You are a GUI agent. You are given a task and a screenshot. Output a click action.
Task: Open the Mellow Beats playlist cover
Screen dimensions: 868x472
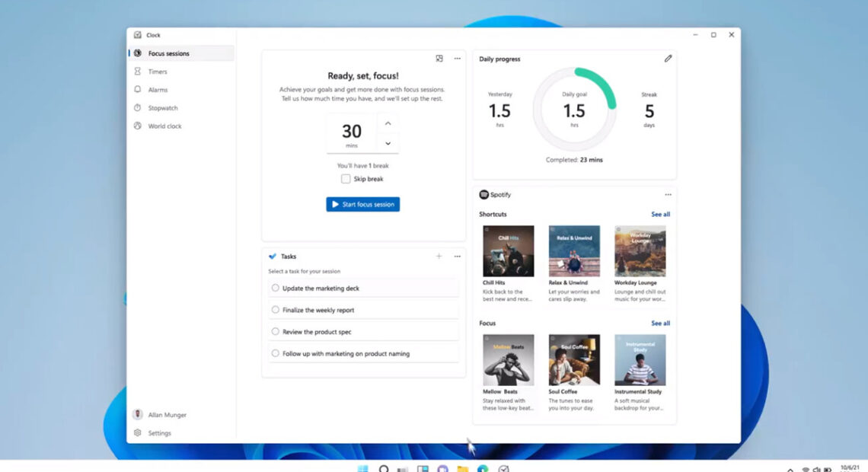pyautogui.click(x=508, y=359)
